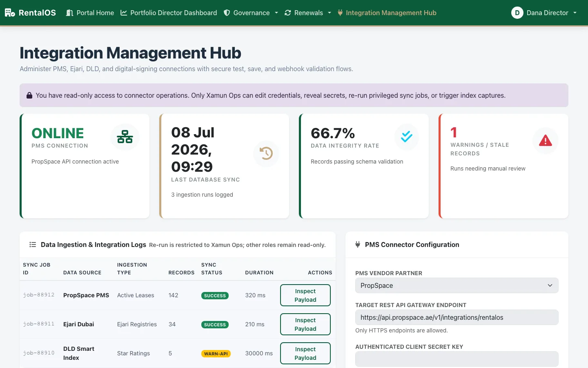Click the double-check icon on Data Integrity card
This screenshot has height=368, width=588.
pyautogui.click(x=407, y=137)
